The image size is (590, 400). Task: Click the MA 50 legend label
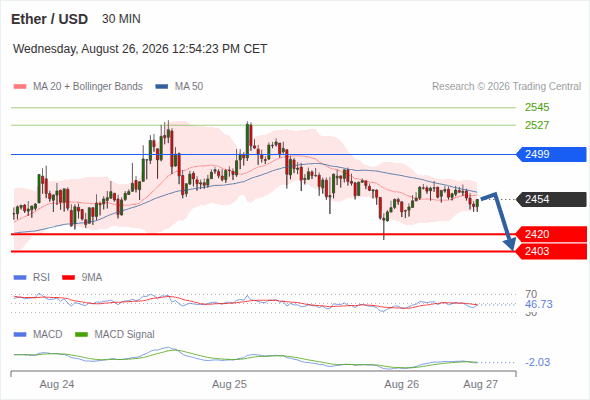click(189, 87)
